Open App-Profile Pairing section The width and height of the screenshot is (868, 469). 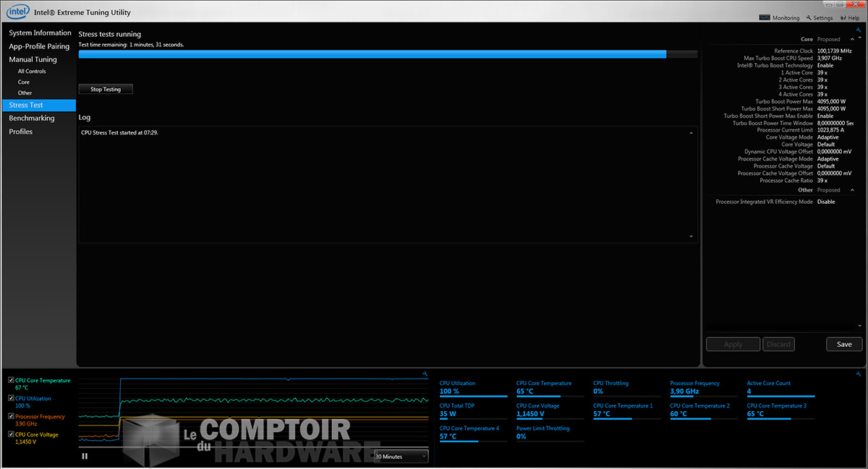click(x=39, y=46)
